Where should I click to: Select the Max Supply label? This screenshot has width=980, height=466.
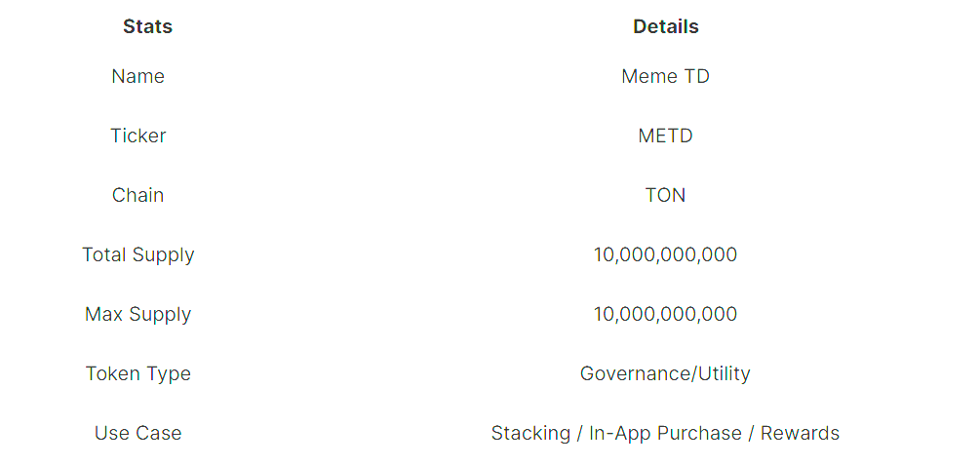pos(138,314)
